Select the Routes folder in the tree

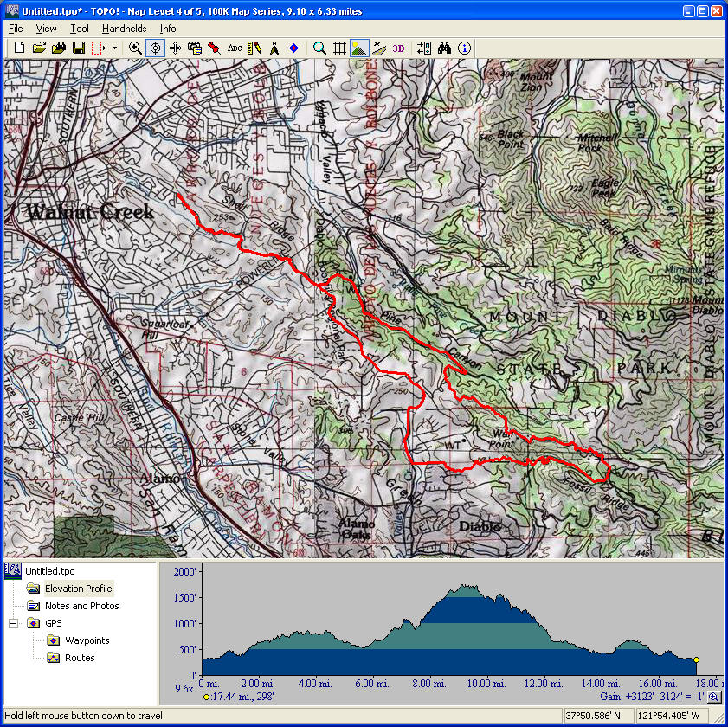(80, 658)
